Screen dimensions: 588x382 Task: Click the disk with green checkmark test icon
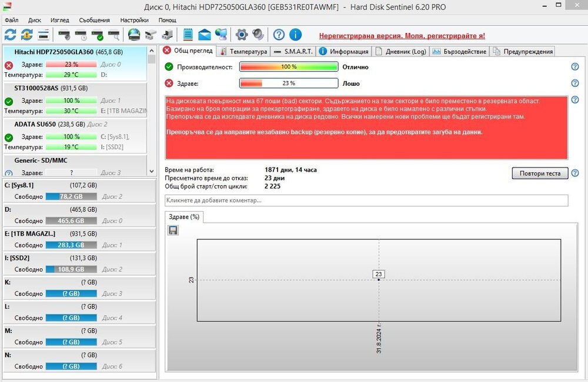[97, 35]
